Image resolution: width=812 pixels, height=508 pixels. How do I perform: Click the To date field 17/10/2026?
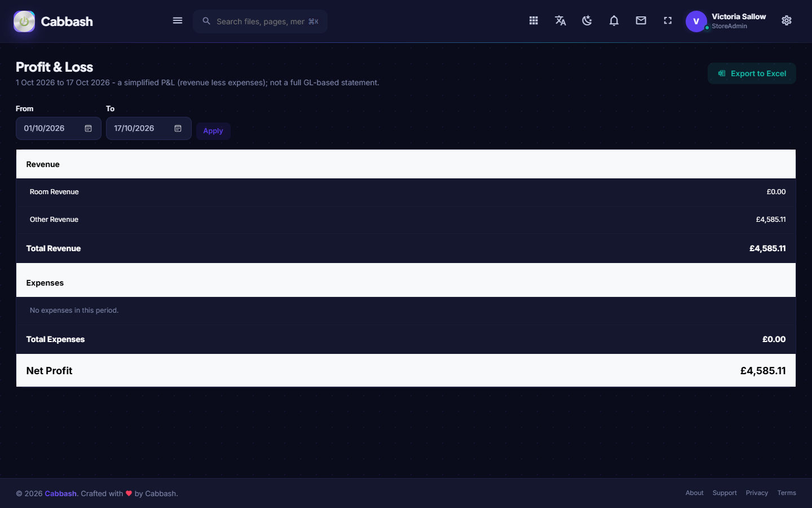pyautogui.click(x=149, y=129)
